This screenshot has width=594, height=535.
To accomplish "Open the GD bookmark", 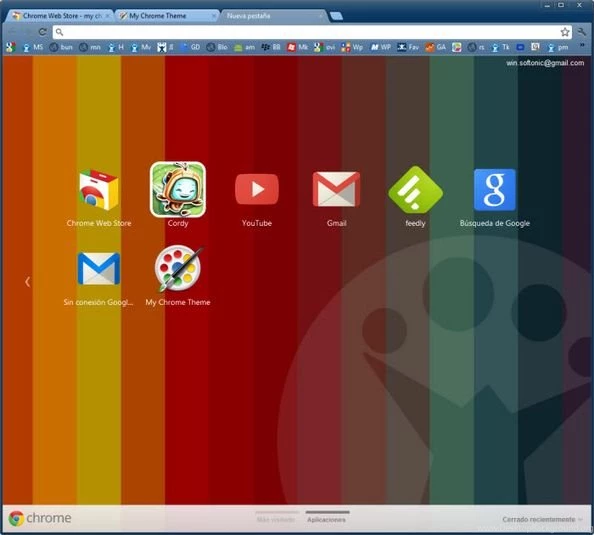I will [x=190, y=47].
